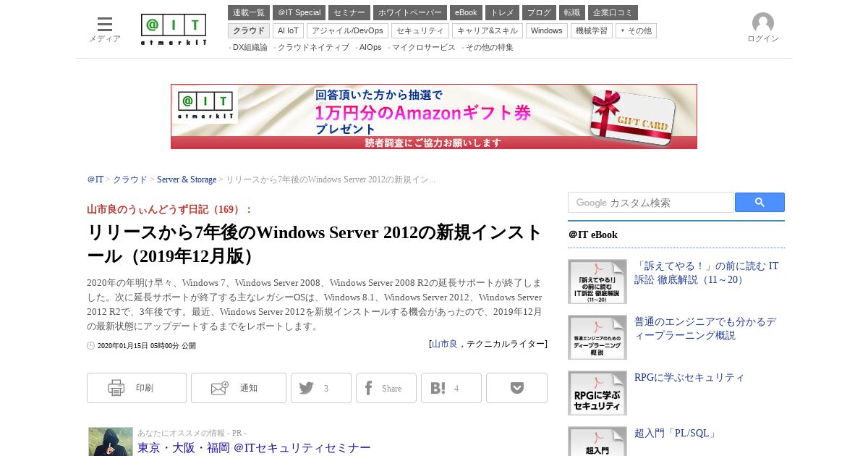Click the クラウド breadcrumb link
The width and height of the screenshot is (868, 456).
(130, 180)
